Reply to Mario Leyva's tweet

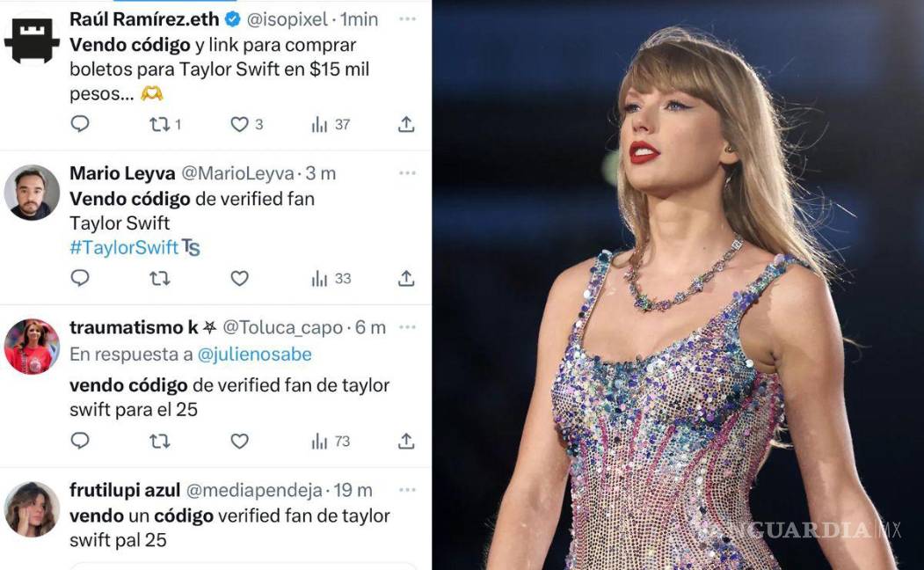click(80, 279)
